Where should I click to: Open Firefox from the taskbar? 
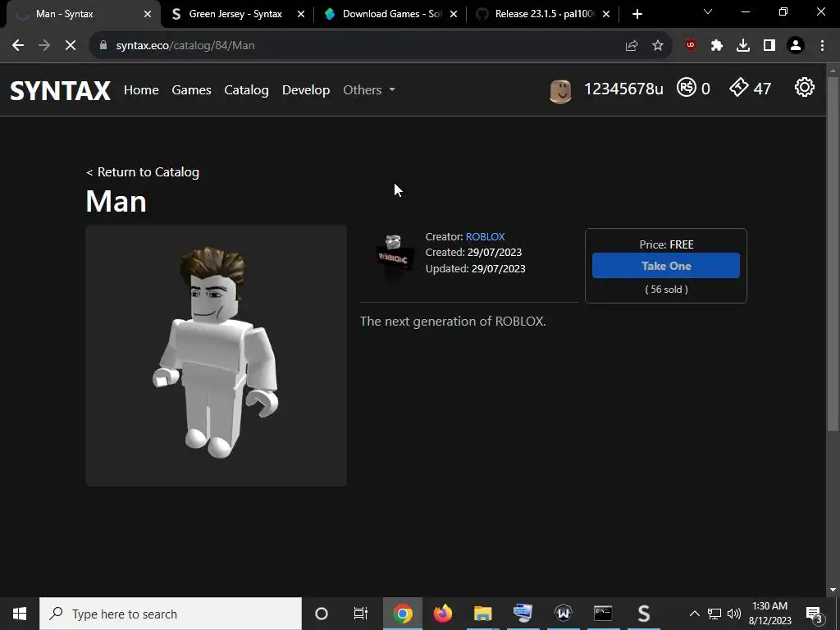(442, 614)
